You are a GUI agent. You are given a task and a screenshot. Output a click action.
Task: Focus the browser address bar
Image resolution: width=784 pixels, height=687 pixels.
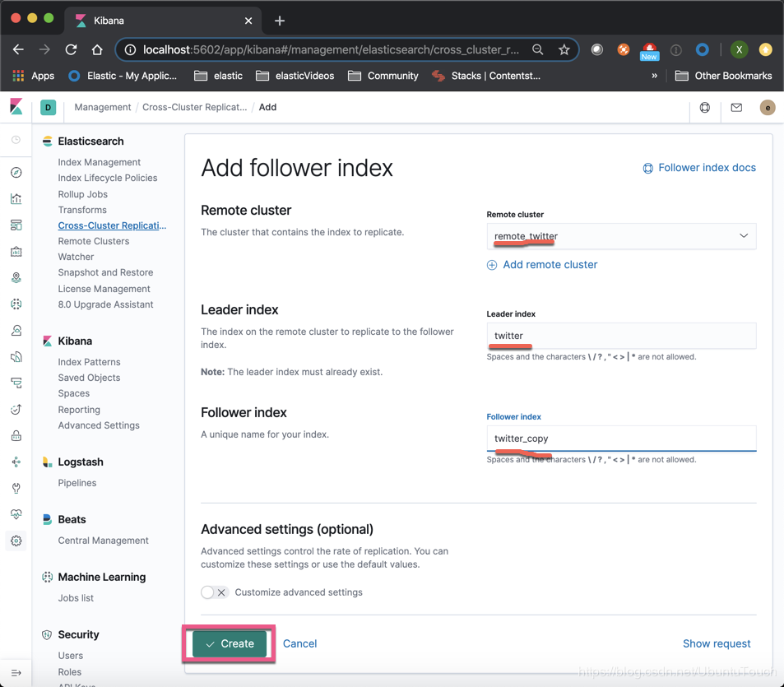click(331, 49)
